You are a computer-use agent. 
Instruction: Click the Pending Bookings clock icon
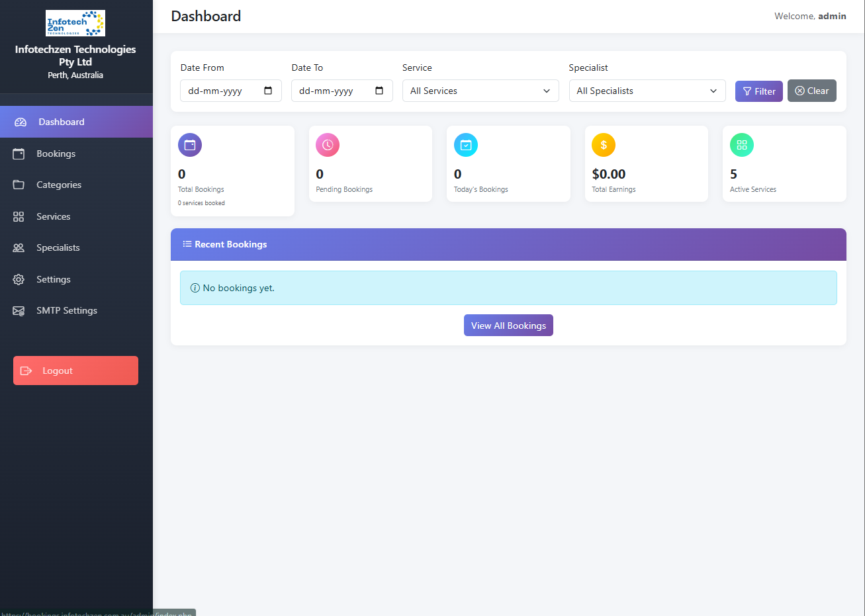click(328, 144)
